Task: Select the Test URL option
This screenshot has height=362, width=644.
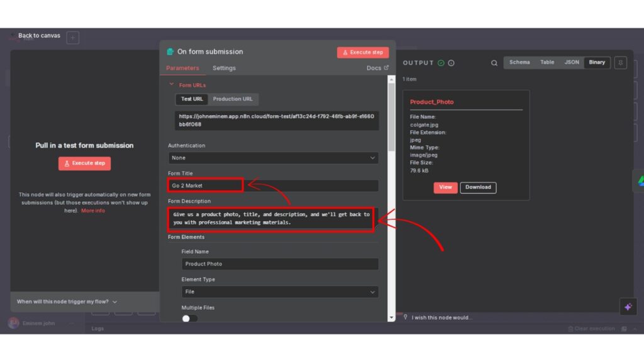Action: (192, 99)
